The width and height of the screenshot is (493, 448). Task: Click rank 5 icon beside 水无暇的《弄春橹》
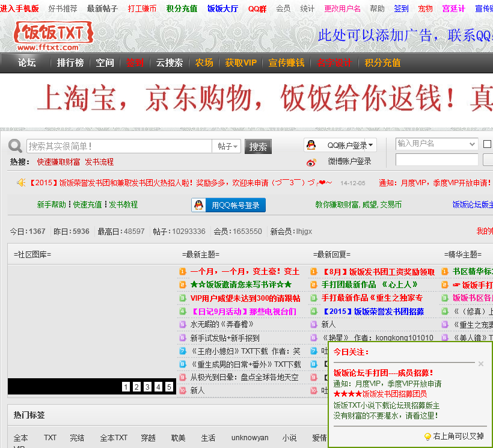pos(183,324)
